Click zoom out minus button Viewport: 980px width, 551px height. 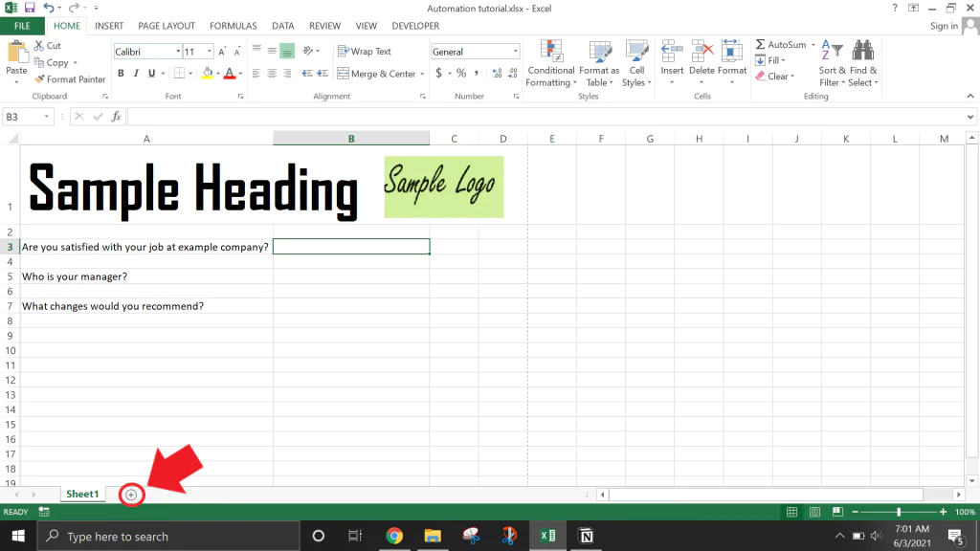click(x=855, y=512)
